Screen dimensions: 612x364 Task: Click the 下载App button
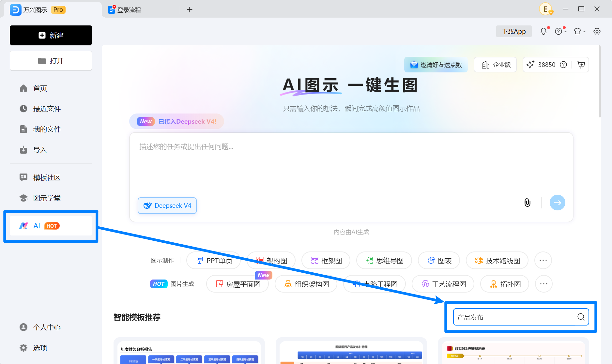(x=514, y=31)
